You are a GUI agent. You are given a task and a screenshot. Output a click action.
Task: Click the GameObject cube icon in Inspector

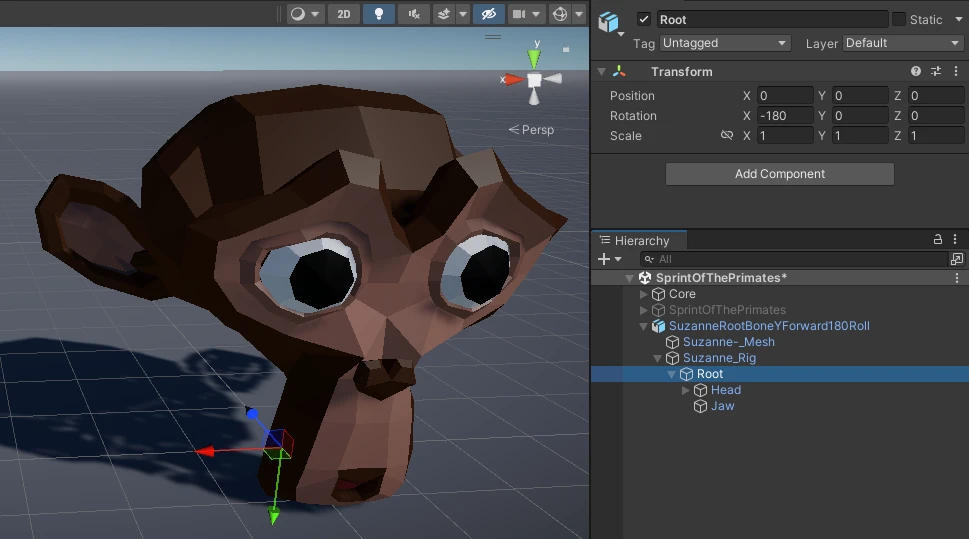[x=609, y=22]
